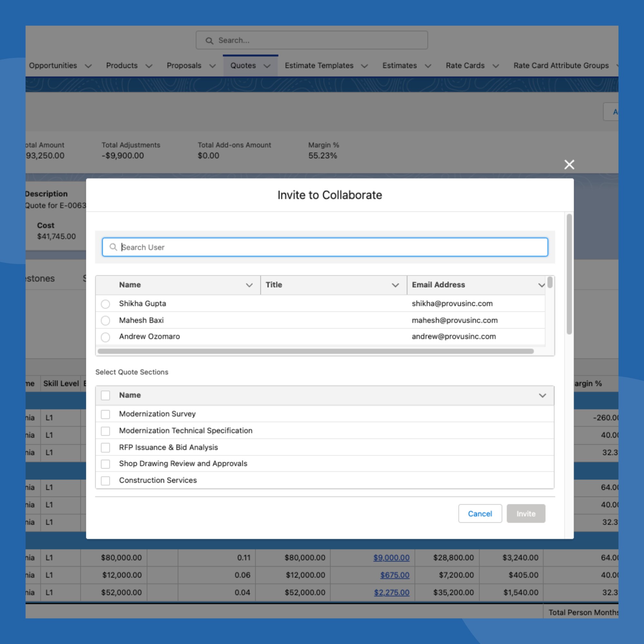Select Andrew Ozomaro radio button
Viewport: 644px width, 644px height.
point(105,337)
